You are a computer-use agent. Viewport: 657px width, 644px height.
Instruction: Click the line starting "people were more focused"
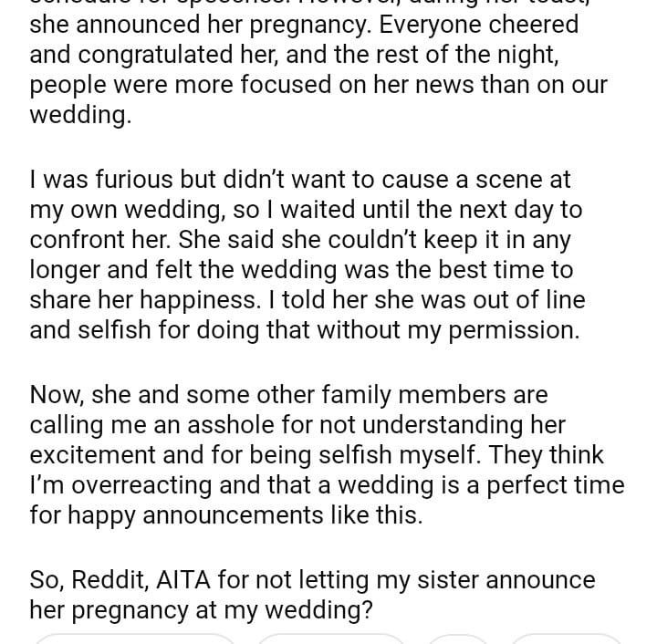point(318,85)
